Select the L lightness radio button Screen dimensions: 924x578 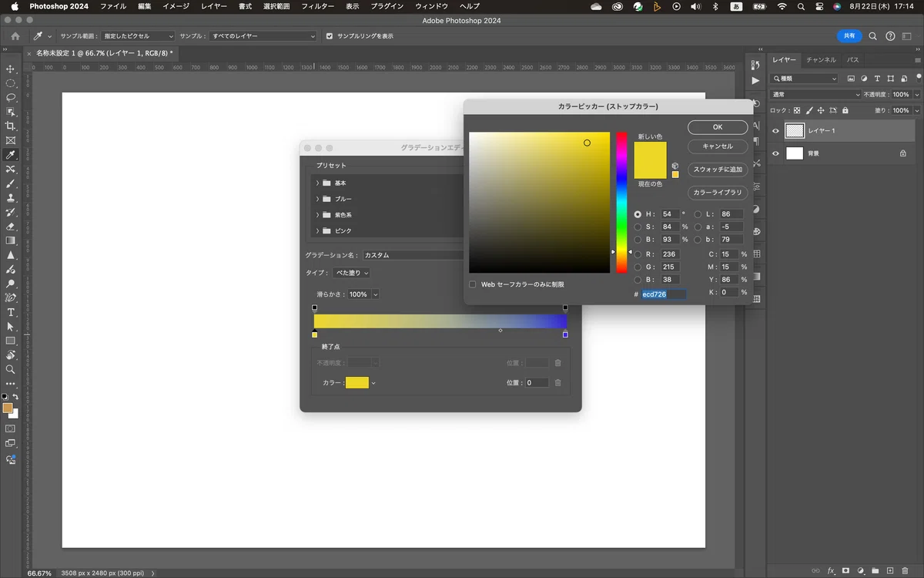point(698,214)
